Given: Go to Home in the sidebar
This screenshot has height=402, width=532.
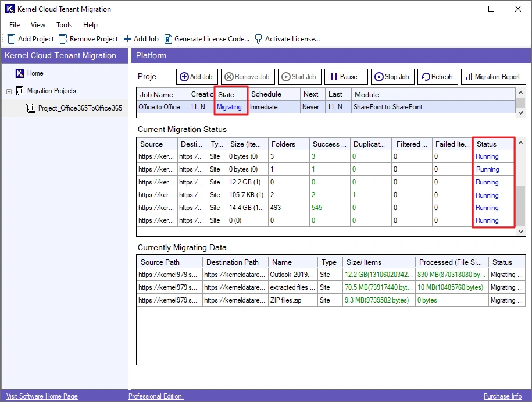Looking at the screenshot, I should (x=35, y=73).
